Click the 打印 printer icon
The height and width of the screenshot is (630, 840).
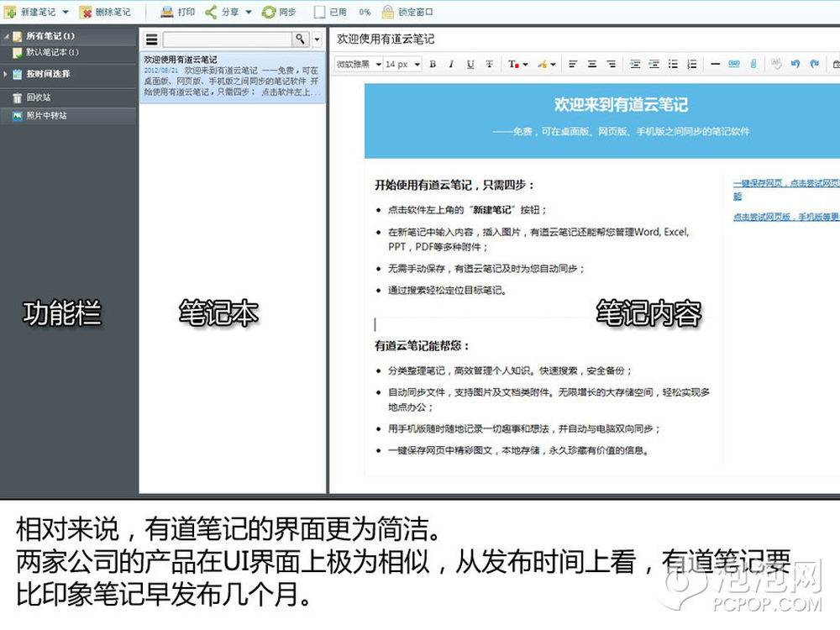tap(167, 12)
